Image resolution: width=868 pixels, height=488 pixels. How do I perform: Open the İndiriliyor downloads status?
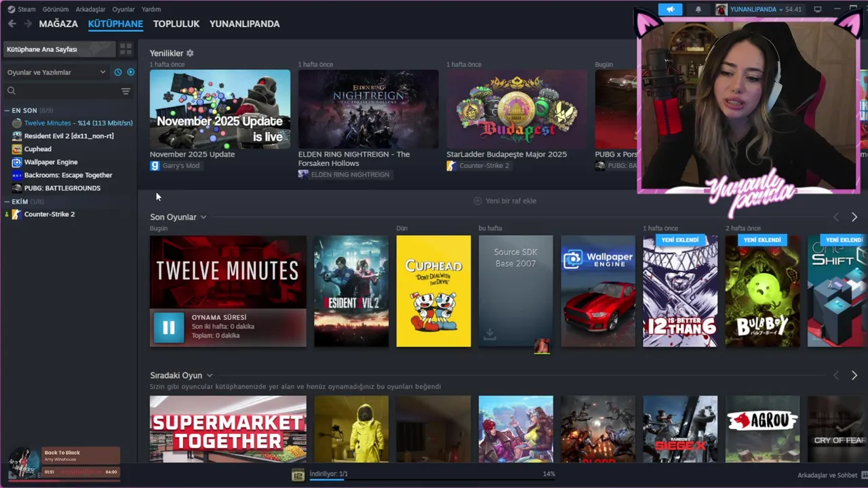click(329, 474)
